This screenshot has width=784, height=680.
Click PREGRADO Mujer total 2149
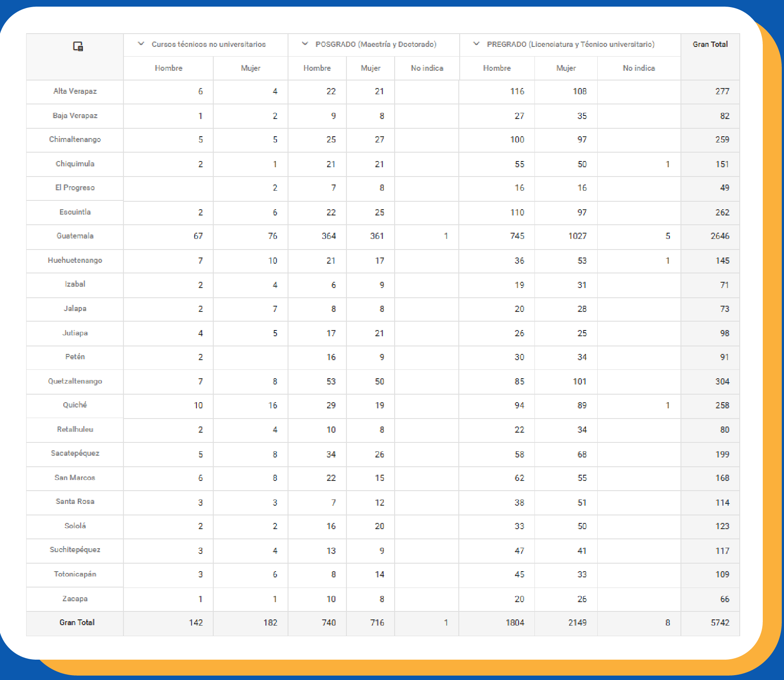pyautogui.click(x=577, y=623)
